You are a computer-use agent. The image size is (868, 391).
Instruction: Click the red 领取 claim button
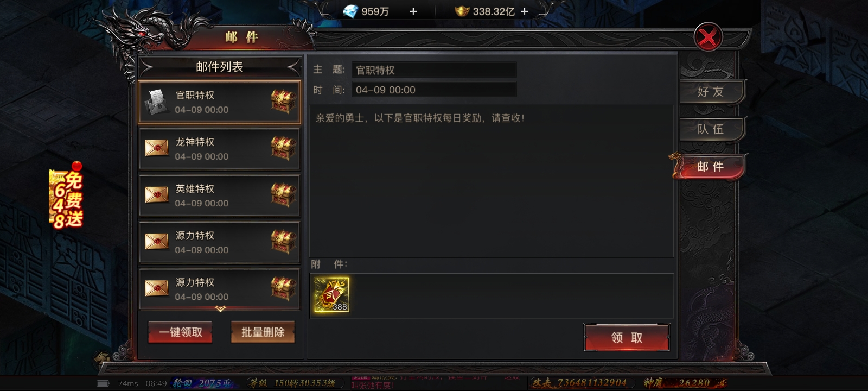coord(627,338)
